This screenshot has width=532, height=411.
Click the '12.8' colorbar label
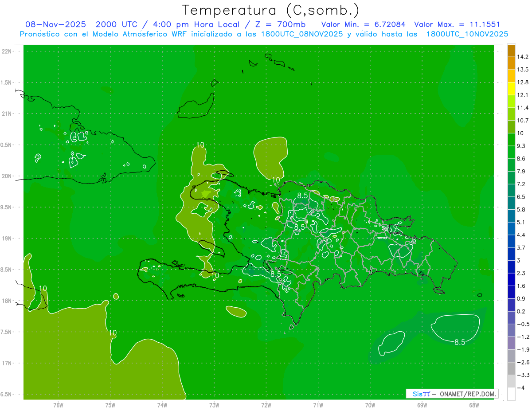[x=523, y=82]
